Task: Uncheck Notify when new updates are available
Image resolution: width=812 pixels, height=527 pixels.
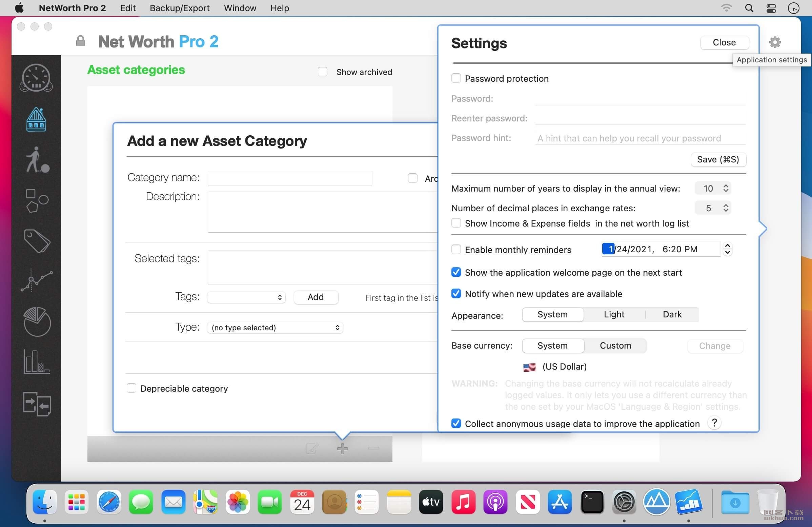Action: 456,294
